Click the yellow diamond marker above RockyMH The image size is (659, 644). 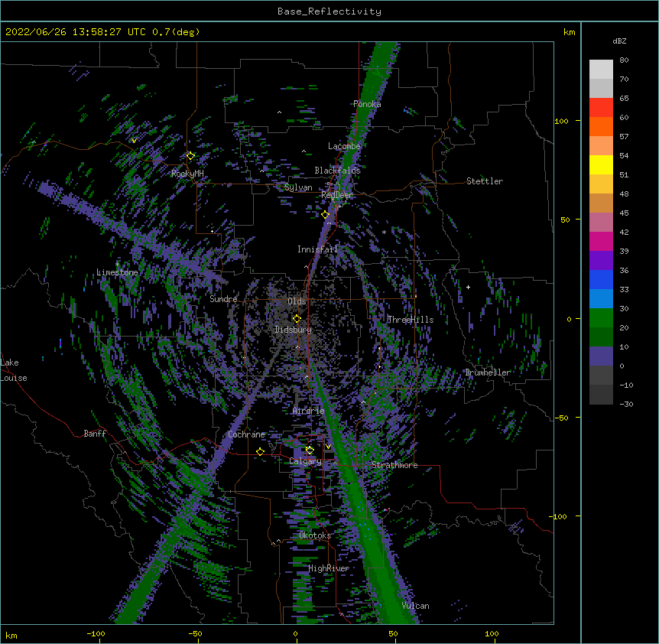coord(190,156)
